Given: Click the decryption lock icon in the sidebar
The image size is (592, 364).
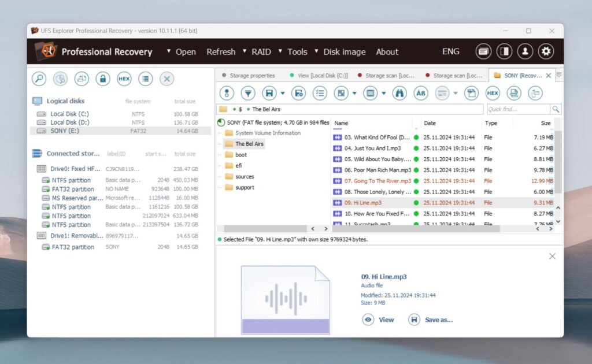Looking at the screenshot, I should (x=102, y=79).
